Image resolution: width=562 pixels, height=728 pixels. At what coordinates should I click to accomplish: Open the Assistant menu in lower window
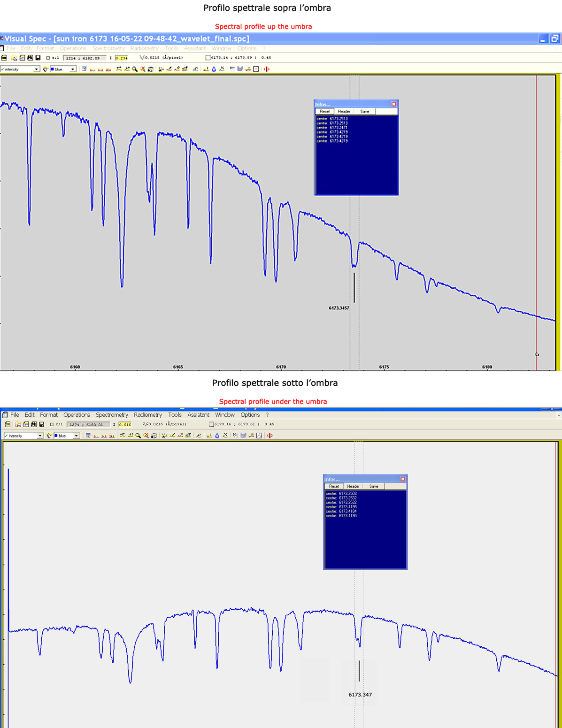pos(198,415)
